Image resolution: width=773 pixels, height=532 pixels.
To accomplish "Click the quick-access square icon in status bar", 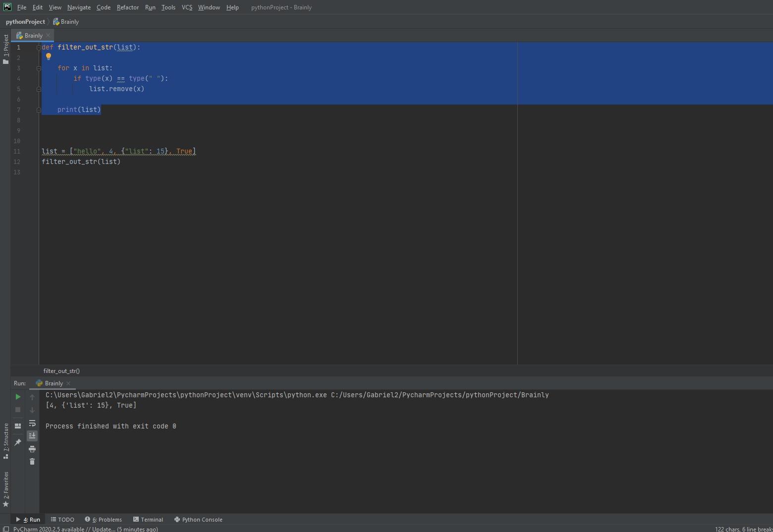I will pyautogui.click(x=6, y=529).
